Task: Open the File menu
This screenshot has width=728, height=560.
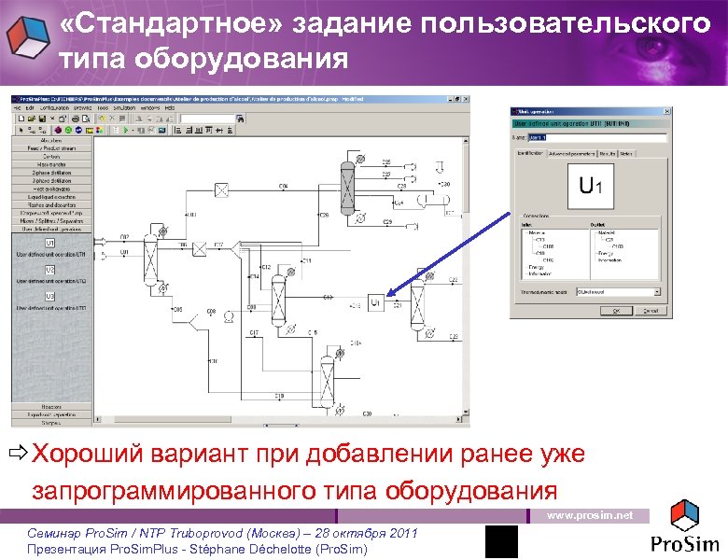Action: 17,107
